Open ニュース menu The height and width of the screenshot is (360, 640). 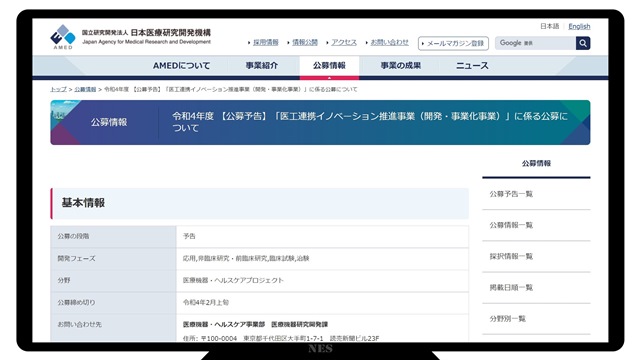pyautogui.click(x=472, y=65)
